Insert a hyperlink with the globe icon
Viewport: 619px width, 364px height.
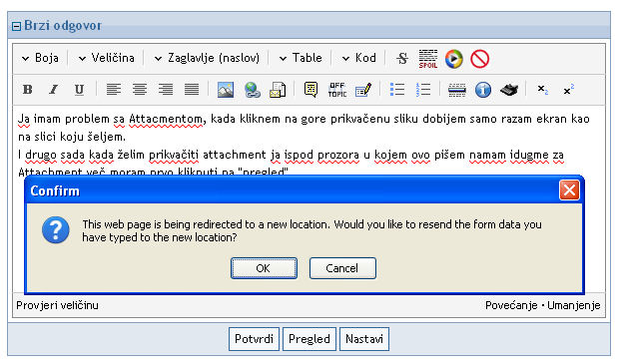253,90
